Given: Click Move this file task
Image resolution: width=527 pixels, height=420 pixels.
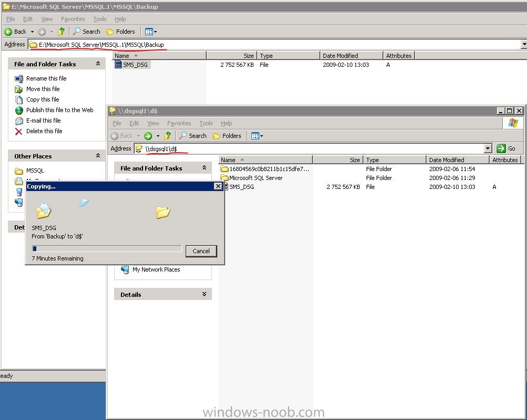Looking at the screenshot, I should coord(37,89).
